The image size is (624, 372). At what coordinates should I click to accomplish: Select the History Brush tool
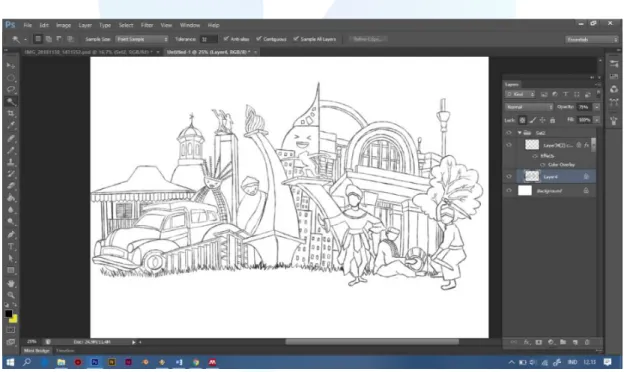click(11, 174)
